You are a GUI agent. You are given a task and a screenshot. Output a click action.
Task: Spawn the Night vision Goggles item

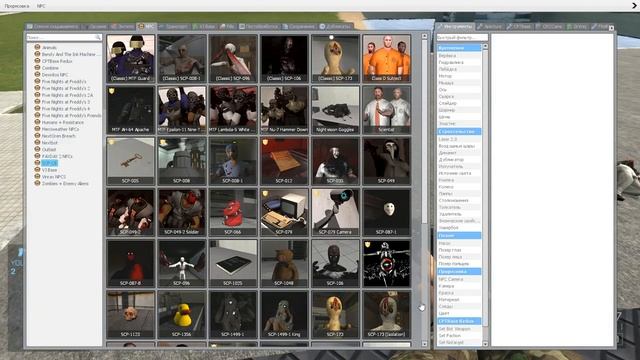tap(336, 109)
